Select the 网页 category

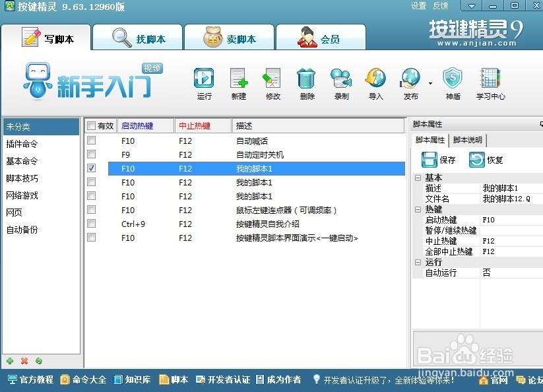coord(41,212)
